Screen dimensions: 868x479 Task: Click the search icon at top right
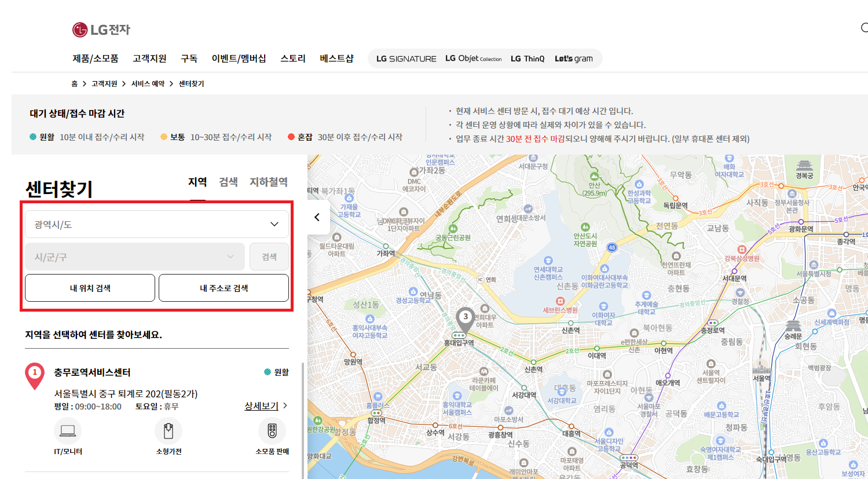pyautogui.click(x=865, y=28)
